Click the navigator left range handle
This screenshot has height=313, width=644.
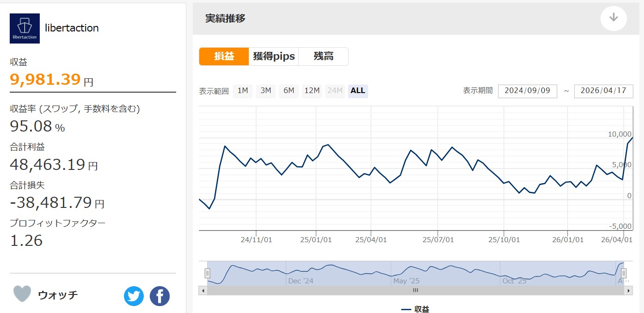click(x=208, y=273)
